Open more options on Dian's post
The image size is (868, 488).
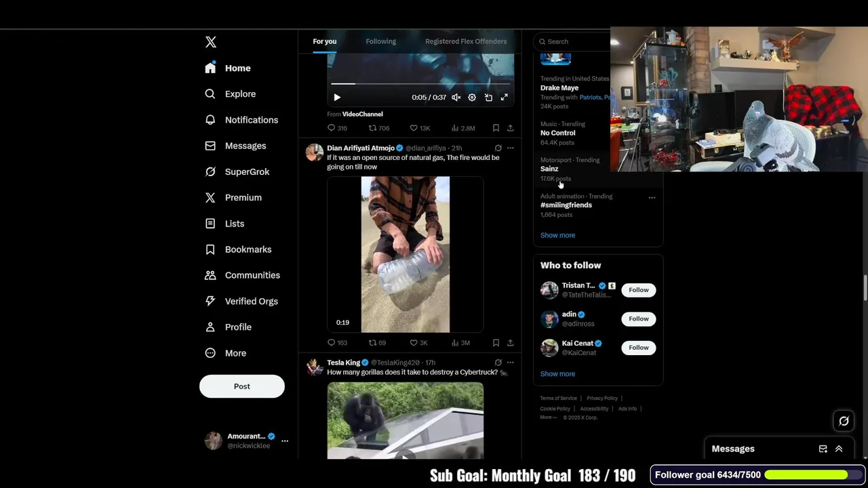click(x=510, y=148)
